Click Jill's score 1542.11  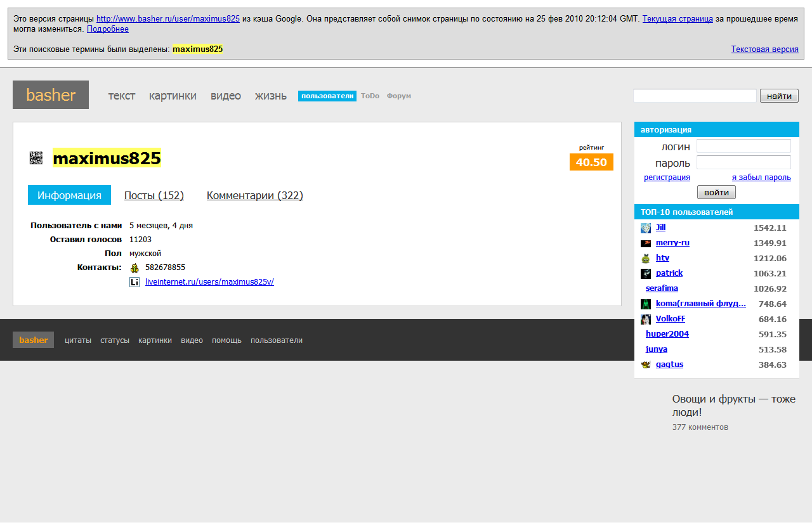769,228
